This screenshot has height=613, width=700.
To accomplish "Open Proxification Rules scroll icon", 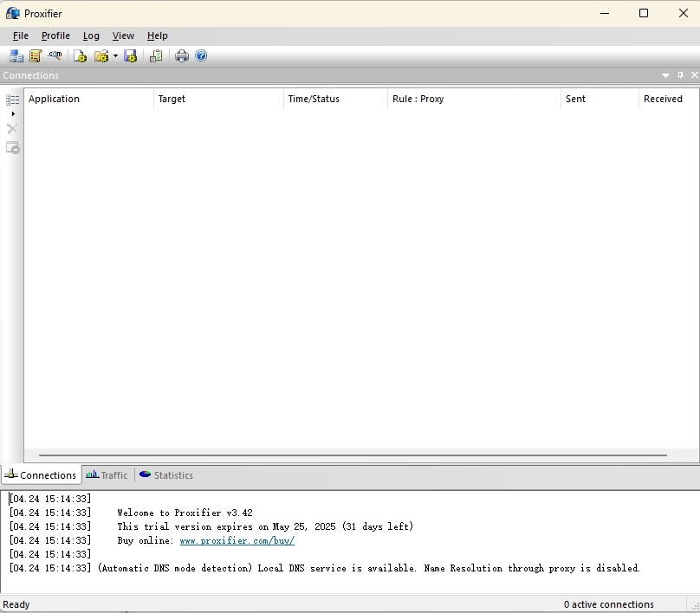I will pos(36,55).
